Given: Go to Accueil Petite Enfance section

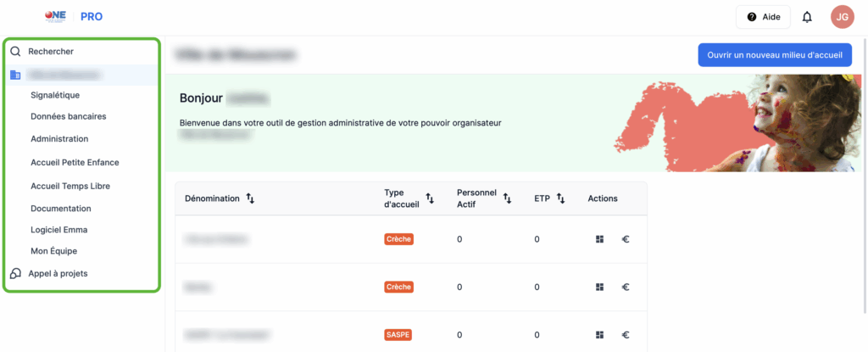Looking at the screenshot, I should pos(75,162).
